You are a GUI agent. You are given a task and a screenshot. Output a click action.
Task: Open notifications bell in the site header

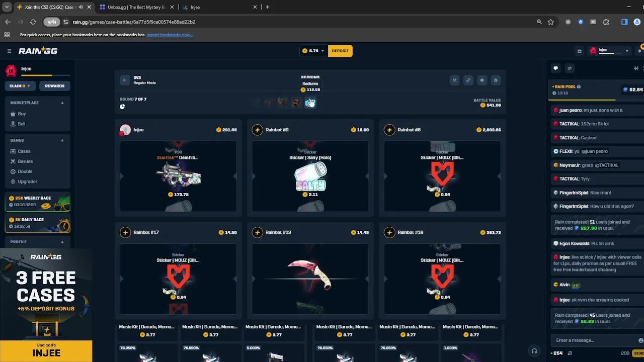pos(640,51)
